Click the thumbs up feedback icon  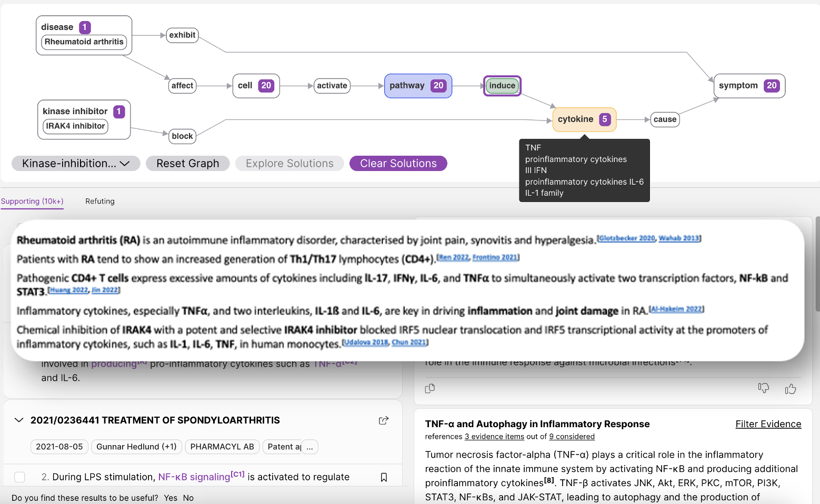[x=790, y=389]
